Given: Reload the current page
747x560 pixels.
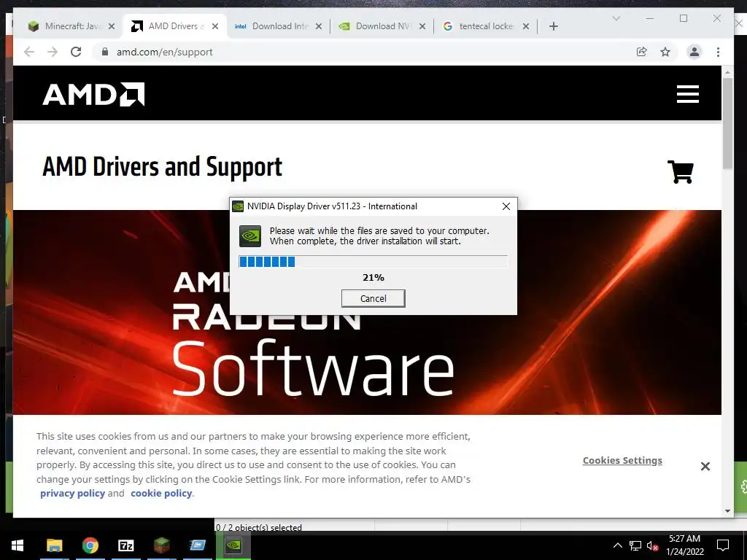Looking at the screenshot, I should (76, 52).
